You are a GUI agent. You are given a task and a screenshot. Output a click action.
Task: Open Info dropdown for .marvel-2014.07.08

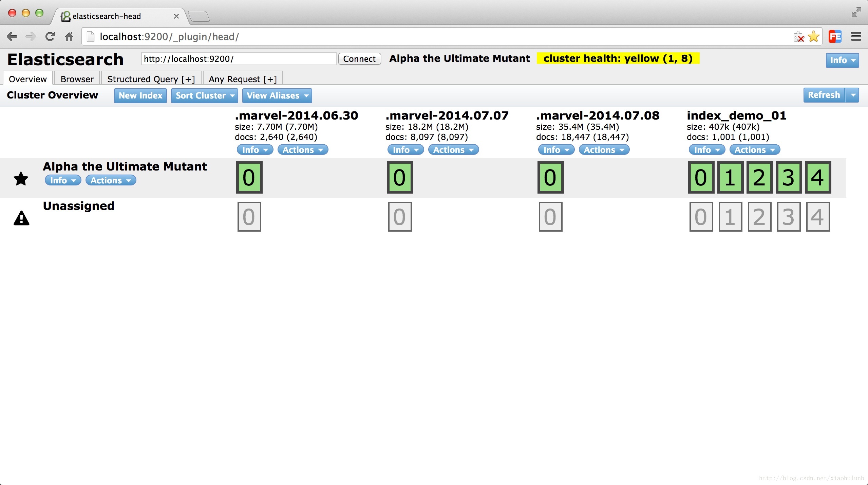point(556,149)
